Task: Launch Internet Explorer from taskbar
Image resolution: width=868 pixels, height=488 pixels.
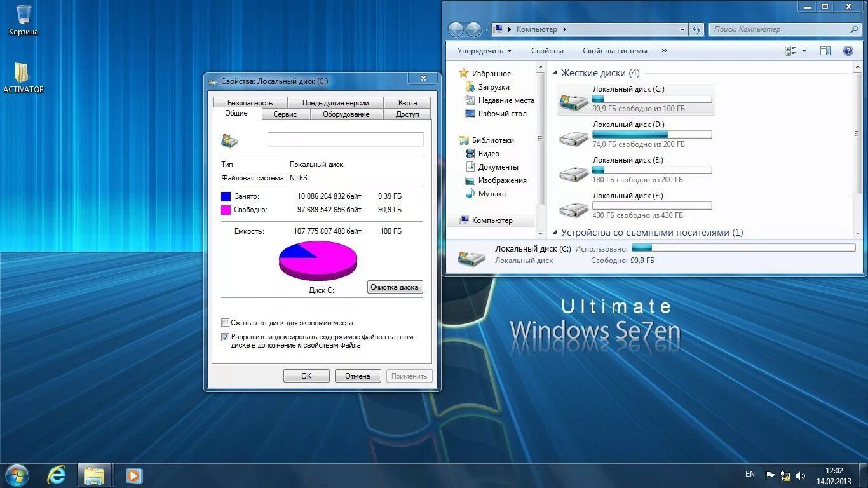Action: [57, 475]
